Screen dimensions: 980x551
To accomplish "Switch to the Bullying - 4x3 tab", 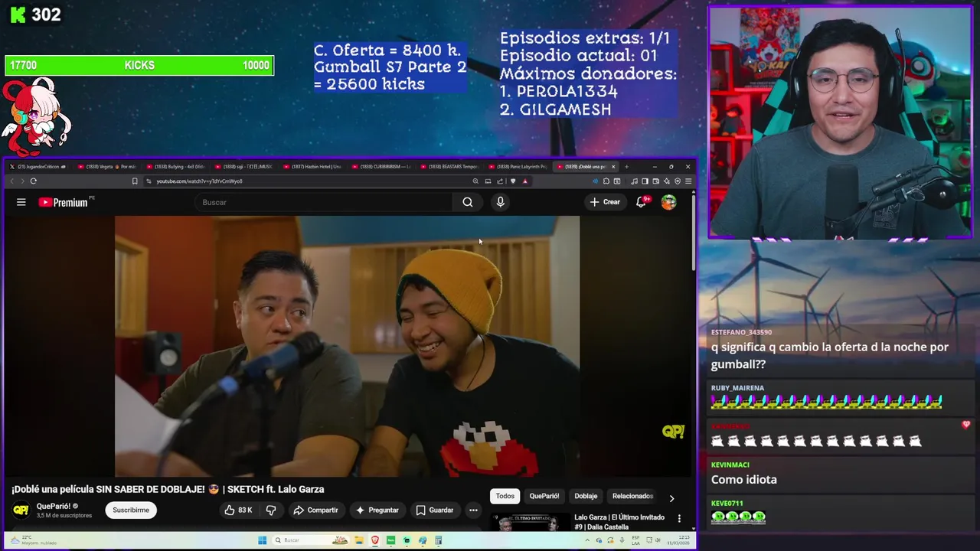I will [x=175, y=166].
